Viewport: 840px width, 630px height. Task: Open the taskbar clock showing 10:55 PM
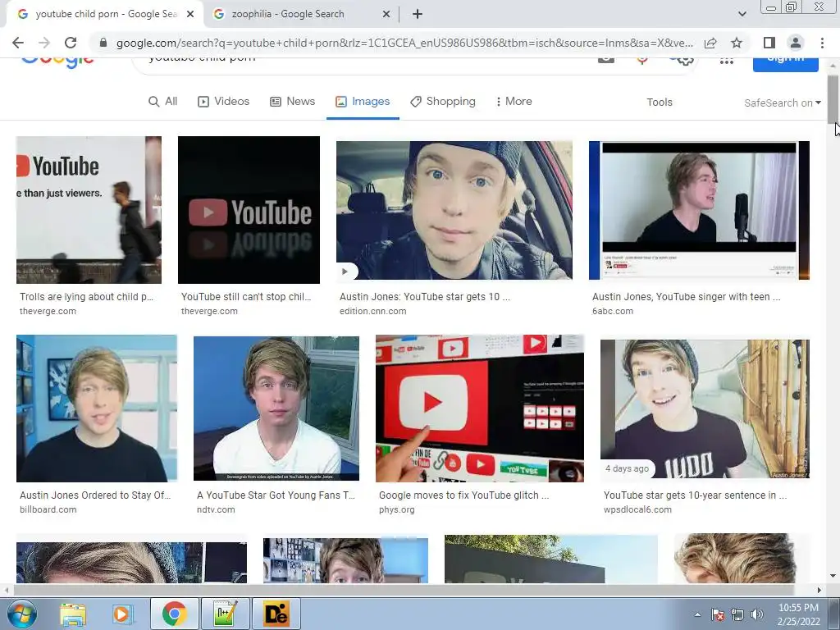pyautogui.click(x=798, y=614)
